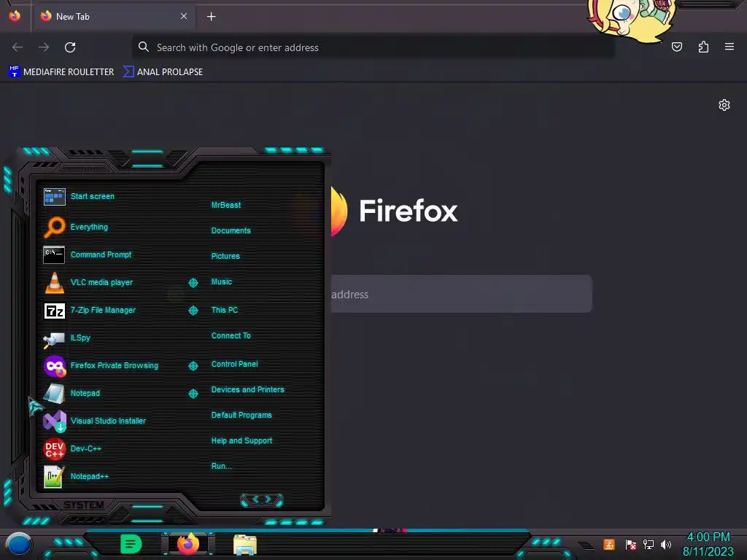
Task: Open File Explorer on the taskbar
Action: (x=245, y=545)
